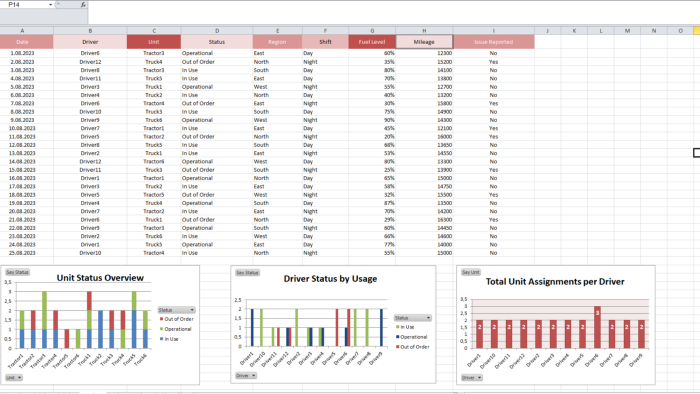
Task: Click the Name Box showing P14
Action: click(x=27, y=4)
